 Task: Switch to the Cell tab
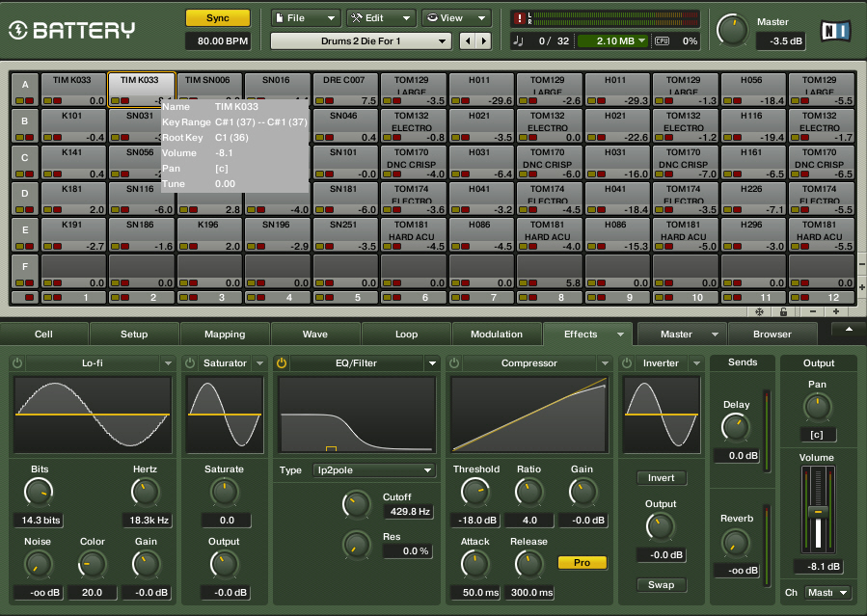[43, 335]
